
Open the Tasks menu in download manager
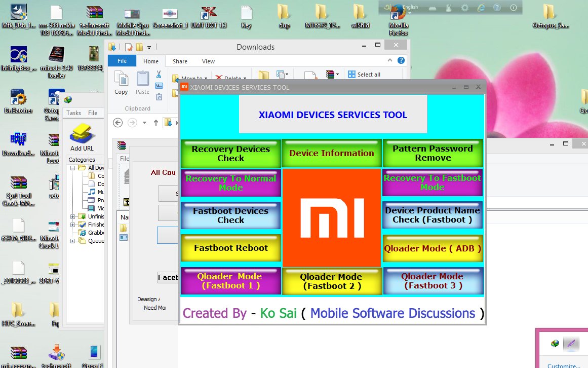(73, 113)
